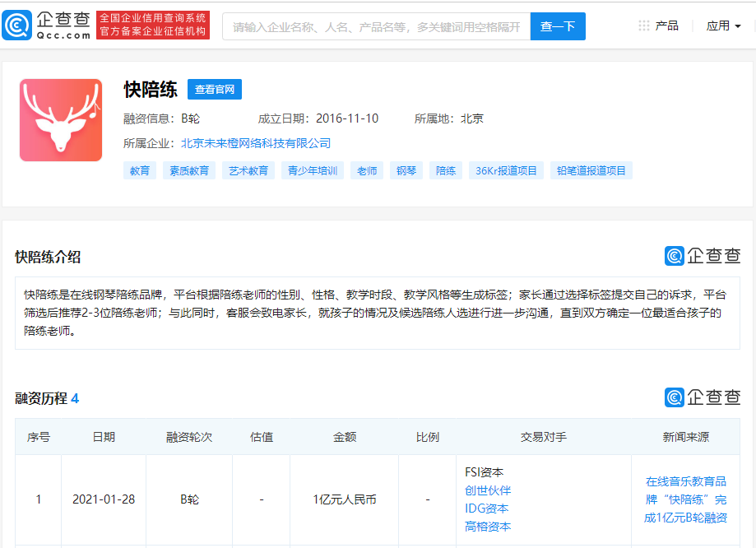Click the 融资轮次 column header

click(189, 437)
